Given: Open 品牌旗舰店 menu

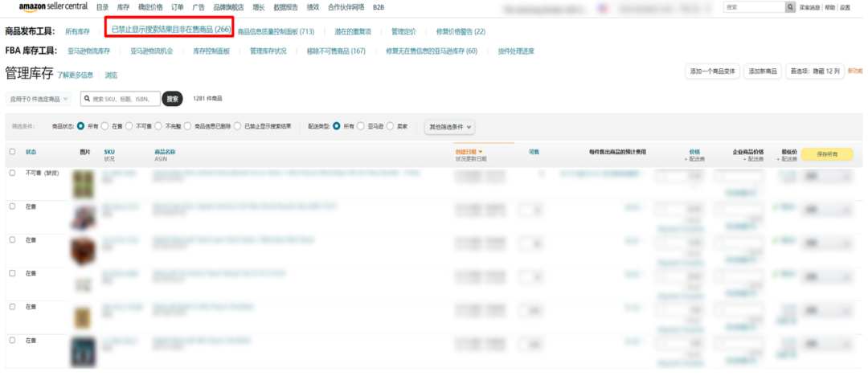Looking at the screenshot, I should point(228,8).
